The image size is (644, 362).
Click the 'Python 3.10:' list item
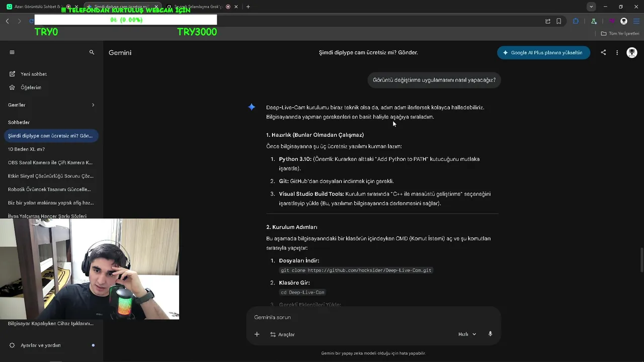pyautogui.click(x=379, y=164)
